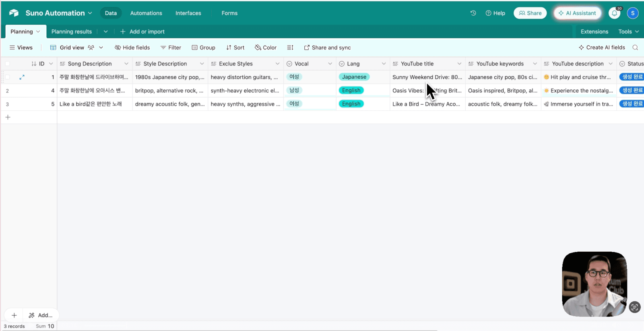
Task: Click 남성 vocal tag
Action: (294, 90)
